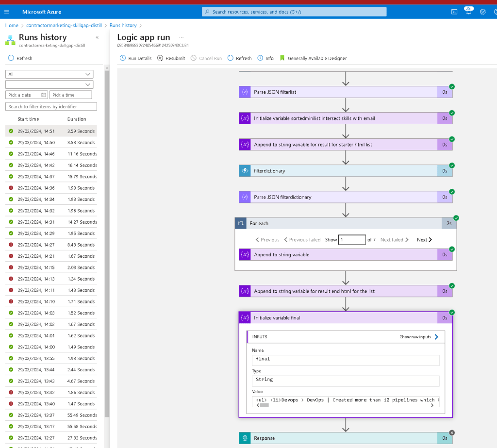Click Next failed in For each pager
497x448 pixels.
point(395,240)
